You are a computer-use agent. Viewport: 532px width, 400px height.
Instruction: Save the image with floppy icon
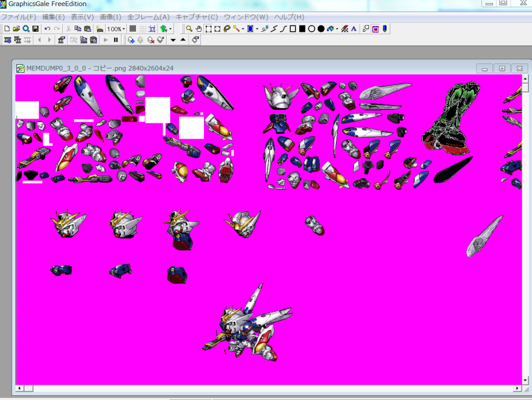tap(35, 29)
